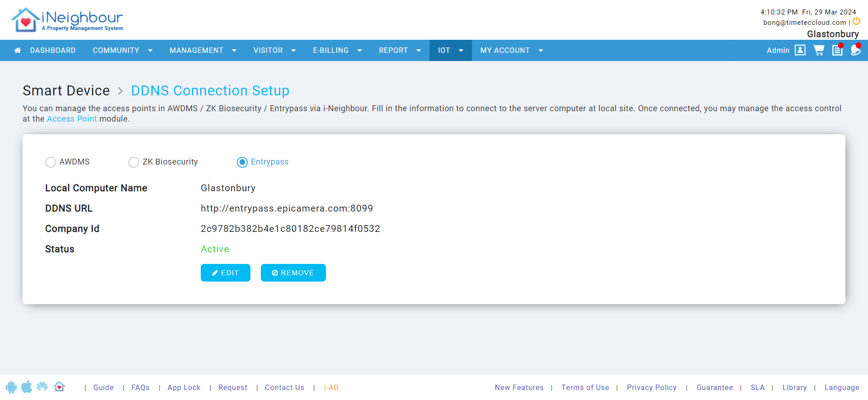Click the bong@timeteccloud.com account email
This screenshot has height=400, width=868.
click(x=805, y=23)
